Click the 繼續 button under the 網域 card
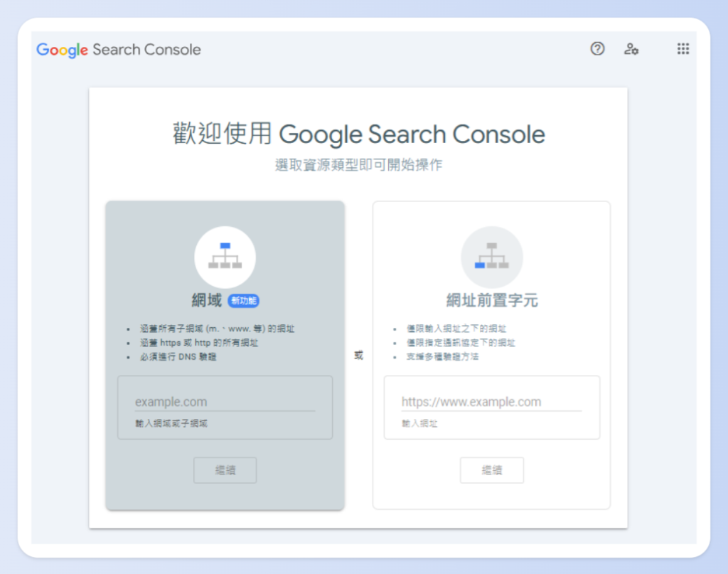This screenshot has width=728, height=574. [x=225, y=469]
